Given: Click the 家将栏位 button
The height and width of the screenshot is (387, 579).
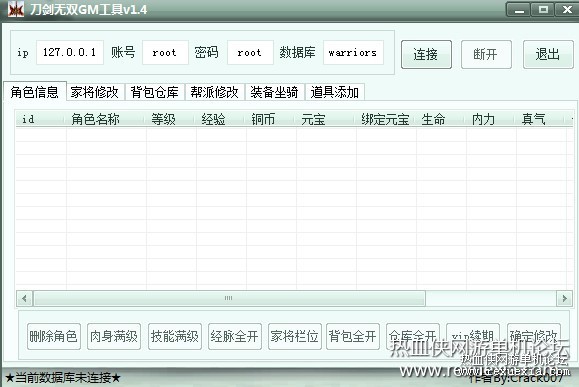Looking at the screenshot, I should pyautogui.click(x=295, y=336).
